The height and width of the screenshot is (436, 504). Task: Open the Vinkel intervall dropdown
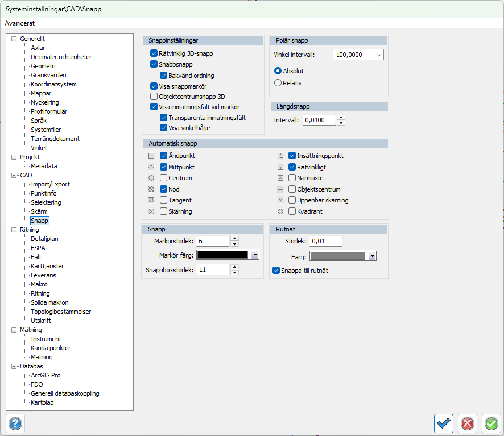pyautogui.click(x=378, y=55)
